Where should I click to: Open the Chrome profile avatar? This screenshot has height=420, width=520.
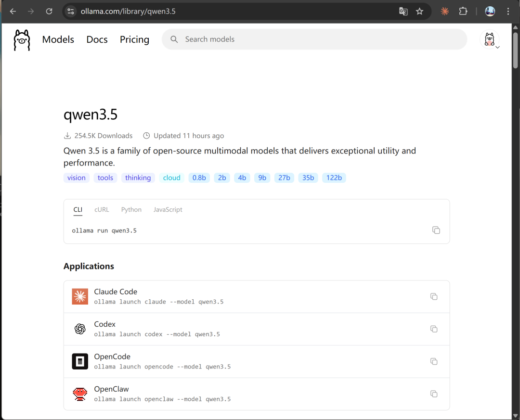point(490,11)
